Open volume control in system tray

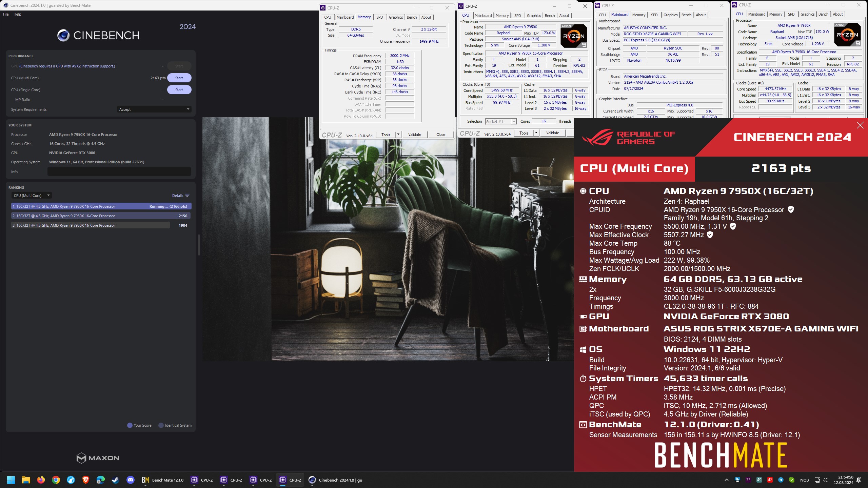coord(825,480)
